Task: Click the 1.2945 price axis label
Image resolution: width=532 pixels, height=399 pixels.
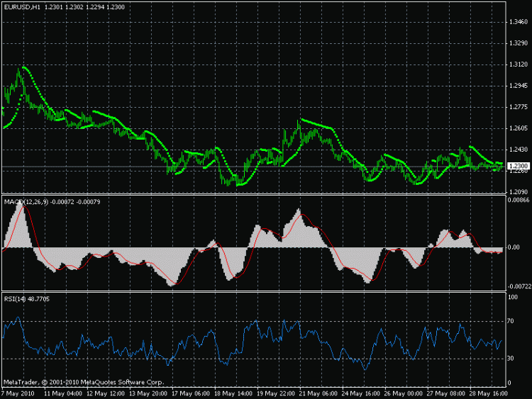Action: pyautogui.click(x=519, y=86)
